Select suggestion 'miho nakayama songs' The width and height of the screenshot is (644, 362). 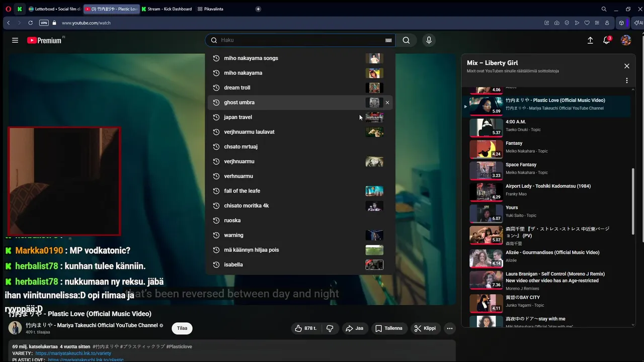[x=300, y=58]
